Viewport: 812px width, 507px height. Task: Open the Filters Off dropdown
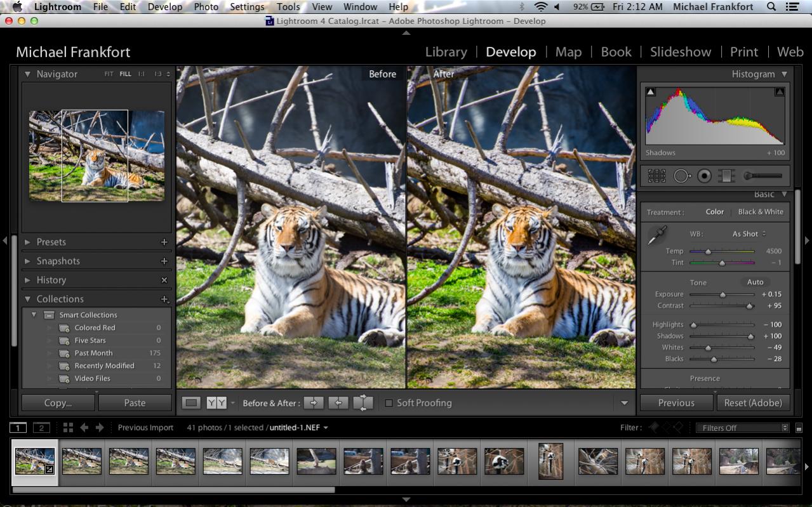click(742, 428)
